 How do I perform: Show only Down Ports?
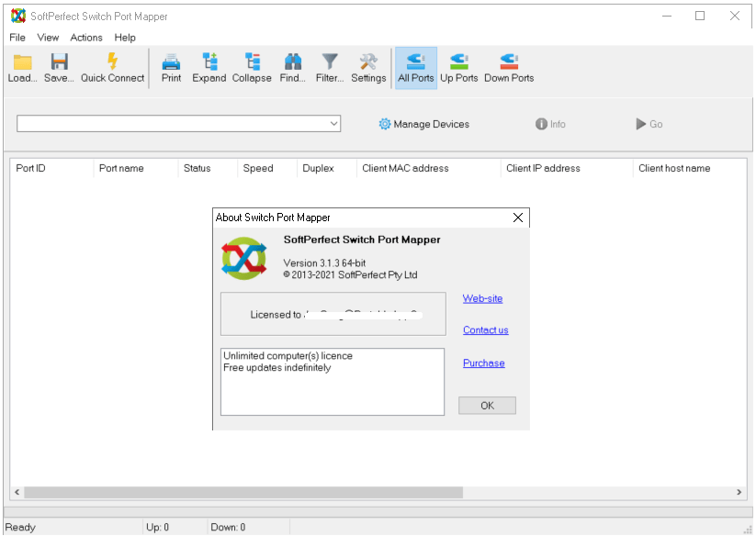509,68
